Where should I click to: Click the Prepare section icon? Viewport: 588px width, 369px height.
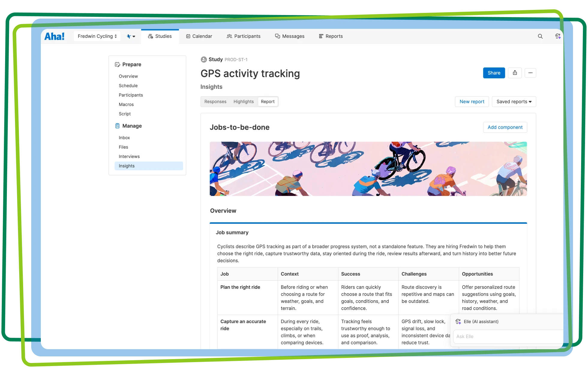pos(117,64)
